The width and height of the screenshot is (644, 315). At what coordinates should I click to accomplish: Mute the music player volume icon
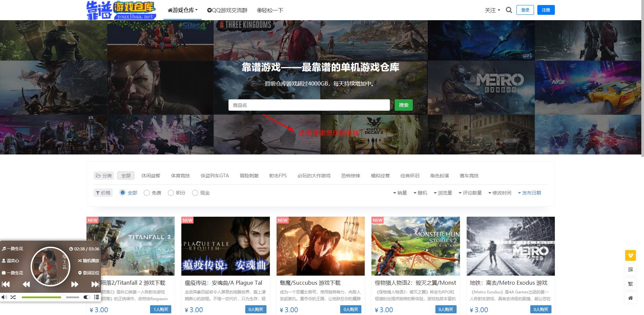(x=4, y=297)
